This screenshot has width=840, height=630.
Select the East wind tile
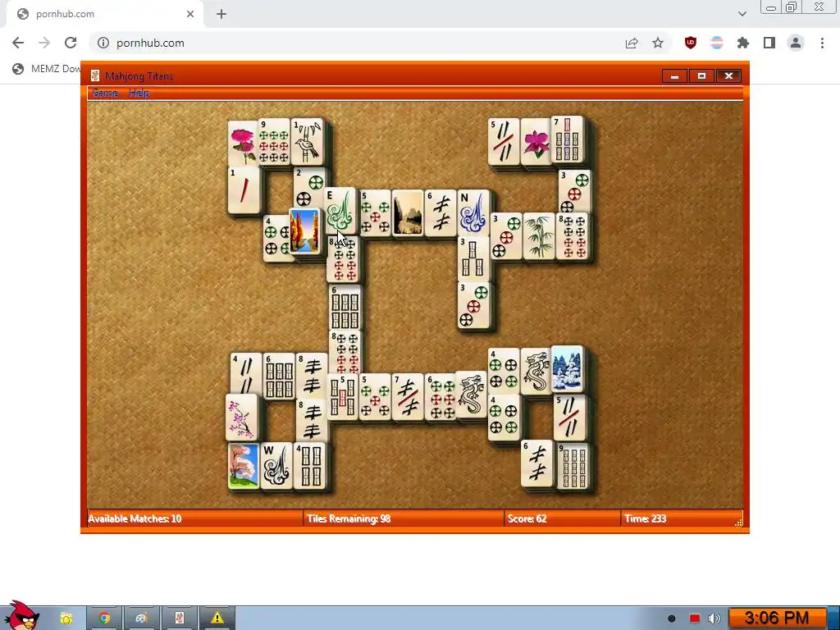(x=340, y=211)
